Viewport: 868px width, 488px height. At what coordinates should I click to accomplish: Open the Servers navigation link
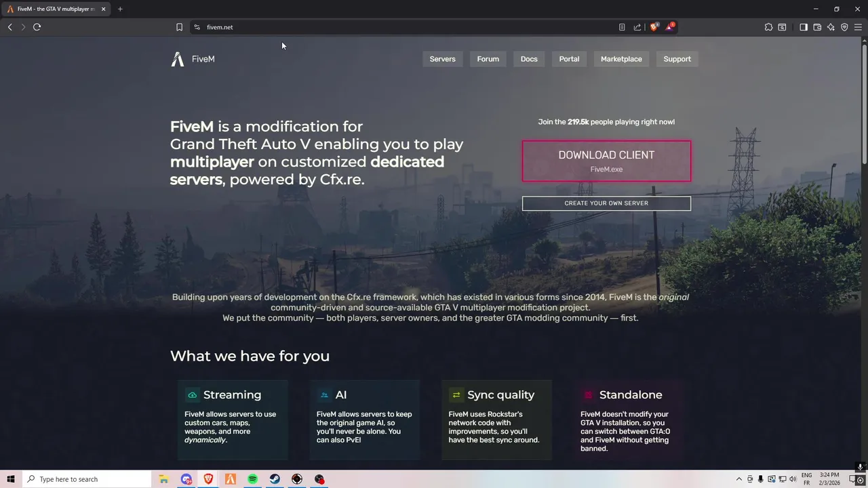coord(442,59)
